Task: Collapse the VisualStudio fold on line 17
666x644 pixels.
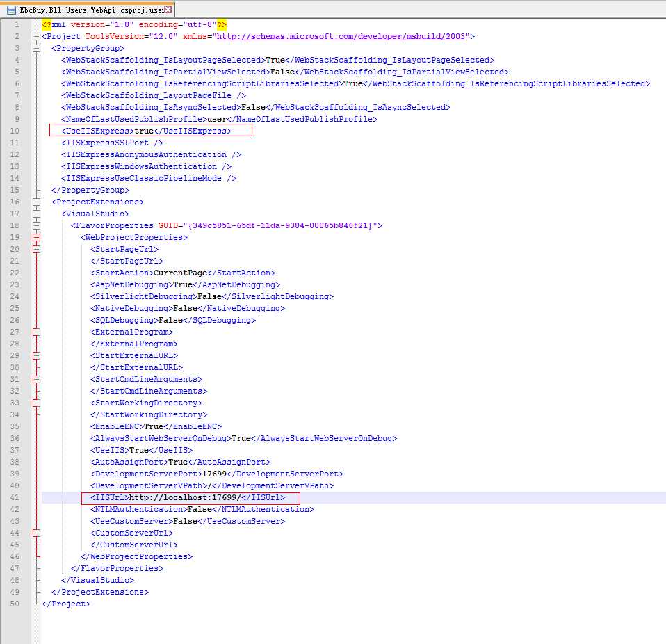Action: point(37,214)
